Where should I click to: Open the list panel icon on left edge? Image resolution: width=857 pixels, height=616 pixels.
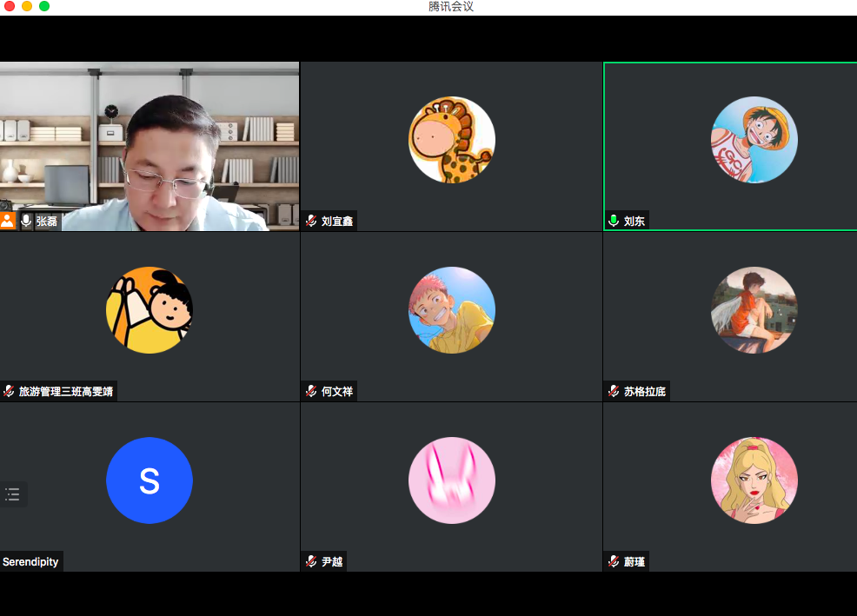coord(12,494)
